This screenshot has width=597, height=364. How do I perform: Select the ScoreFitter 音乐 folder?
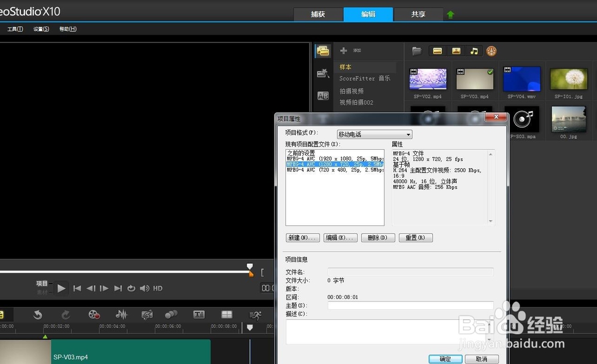point(365,78)
